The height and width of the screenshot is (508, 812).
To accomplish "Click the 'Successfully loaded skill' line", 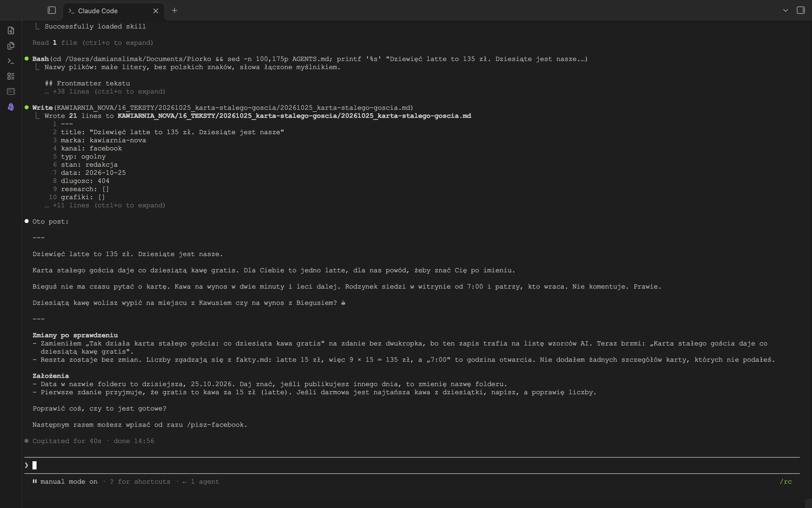I will coord(95,26).
